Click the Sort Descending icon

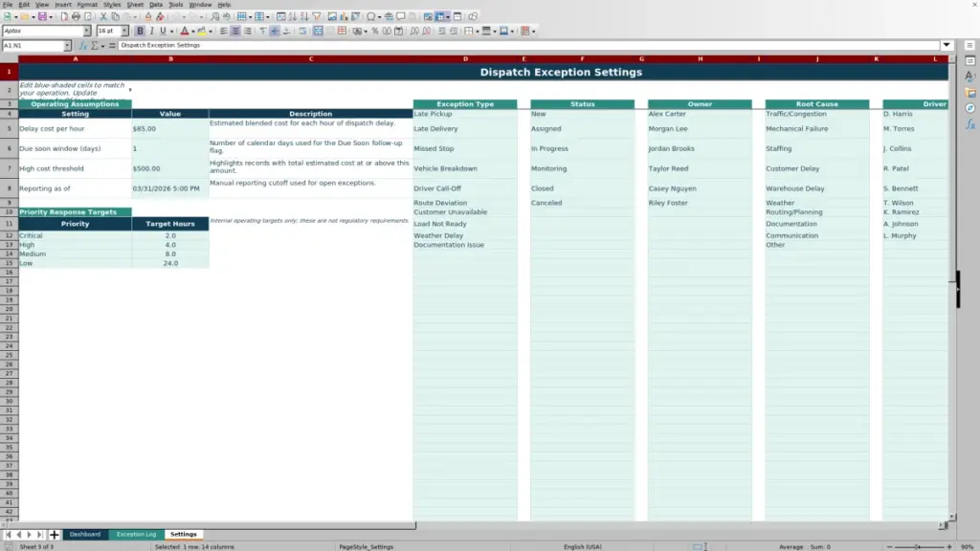pos(304,16)
